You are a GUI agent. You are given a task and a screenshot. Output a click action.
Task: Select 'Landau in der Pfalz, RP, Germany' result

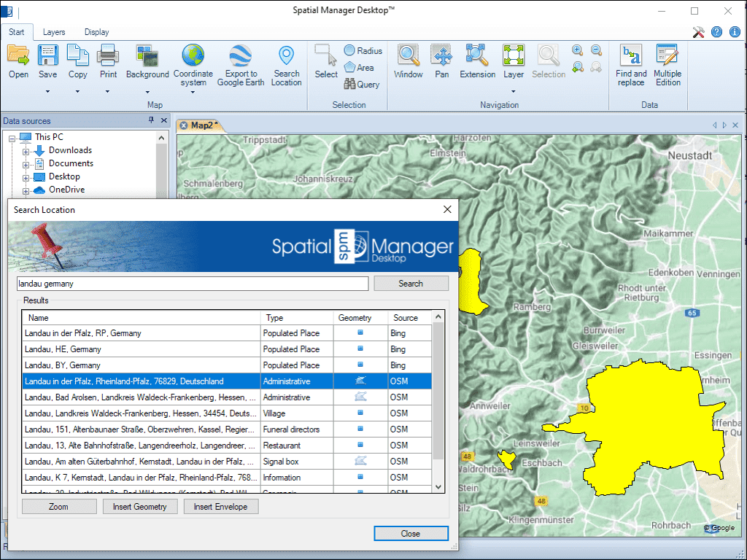[x=227, y=333]
